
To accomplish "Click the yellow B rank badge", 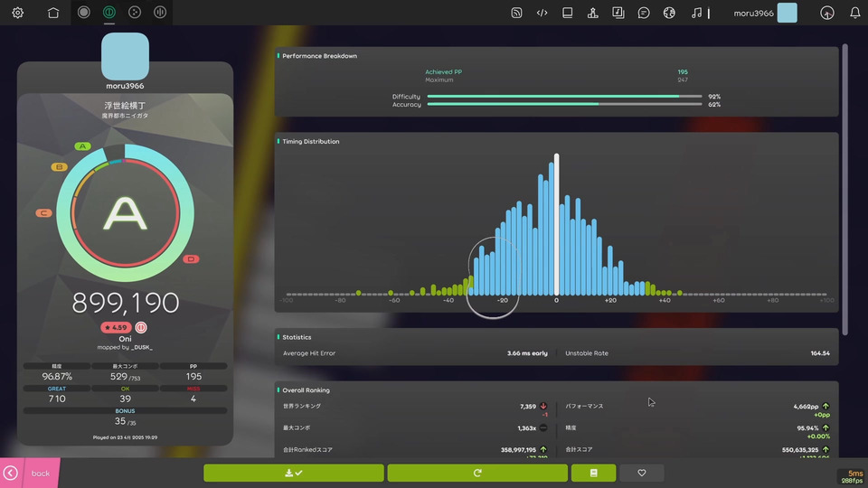I will coord(60,167).
